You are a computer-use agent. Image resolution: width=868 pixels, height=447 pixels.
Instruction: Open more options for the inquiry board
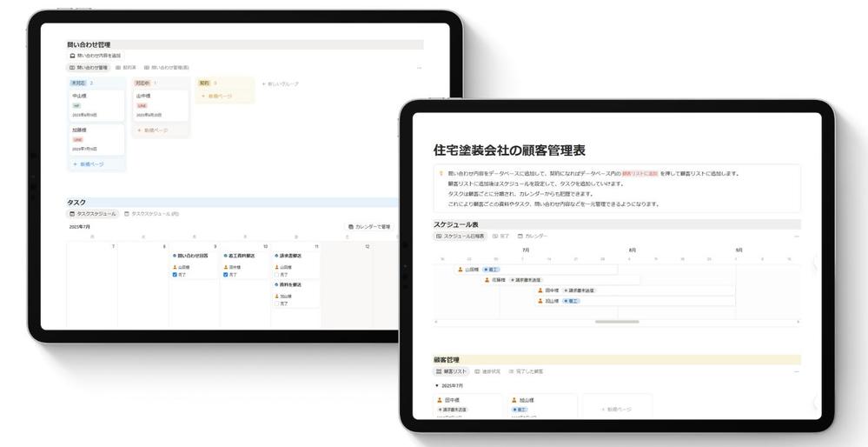point(419,68)
